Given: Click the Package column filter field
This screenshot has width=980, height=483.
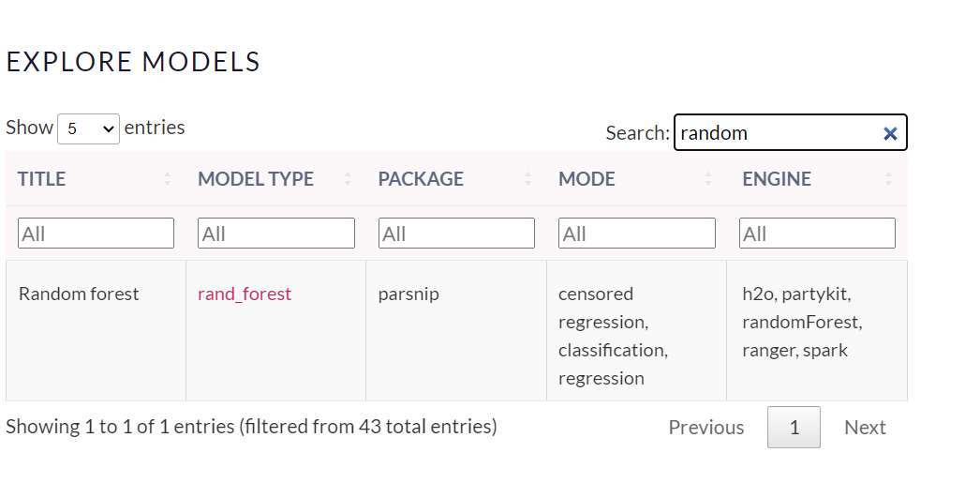Looking at the screenshot, I should tap(456, 234).
